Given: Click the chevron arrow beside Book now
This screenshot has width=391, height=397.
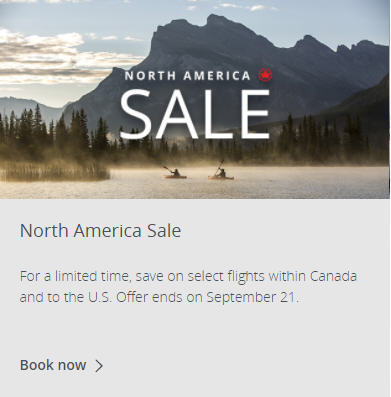Looking at the screenshot, I should click(99, 366).
